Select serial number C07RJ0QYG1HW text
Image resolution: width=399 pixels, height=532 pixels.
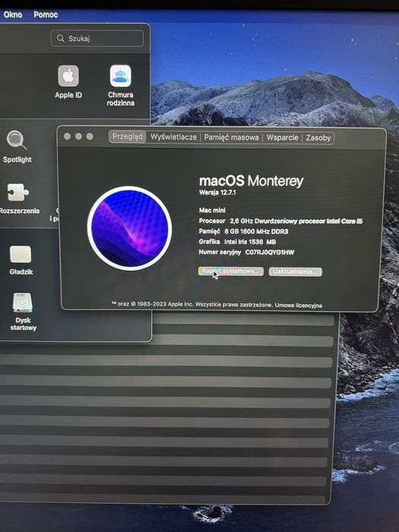click(270, 252)
